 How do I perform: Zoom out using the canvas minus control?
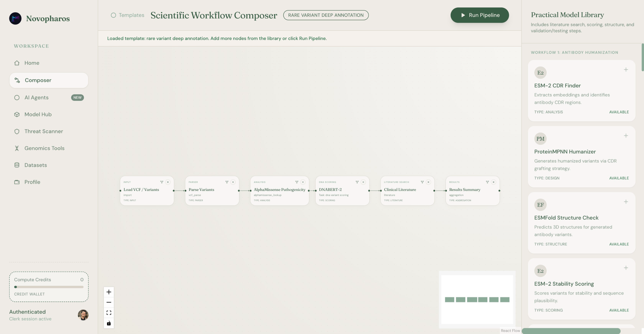coord(109,302)
